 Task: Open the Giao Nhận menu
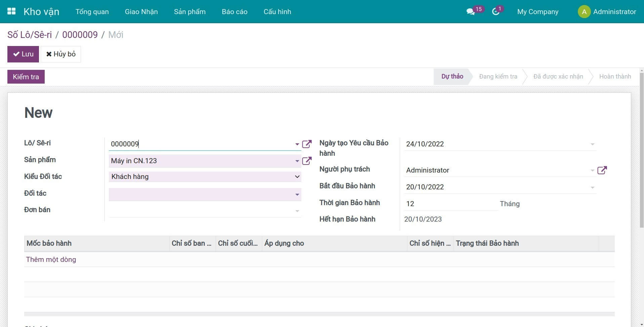[141, 12]
